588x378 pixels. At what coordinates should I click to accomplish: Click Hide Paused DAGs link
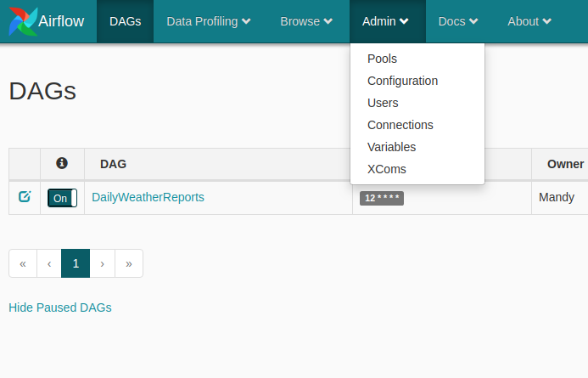[x=60, y=307]
